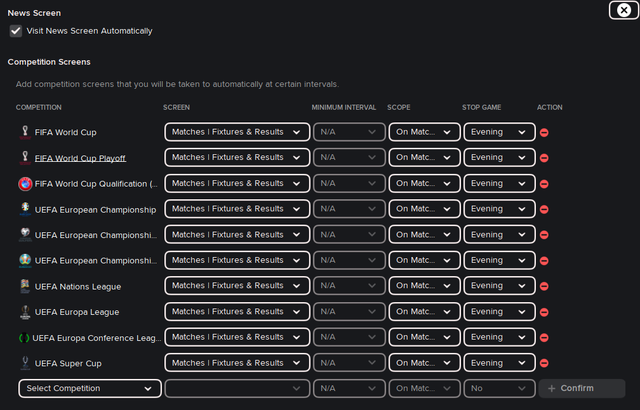Open Stop Game dropdown for UEFA Europa League
Screen dimensions: 640x410
pyautogui.click(x=499, y=312)
